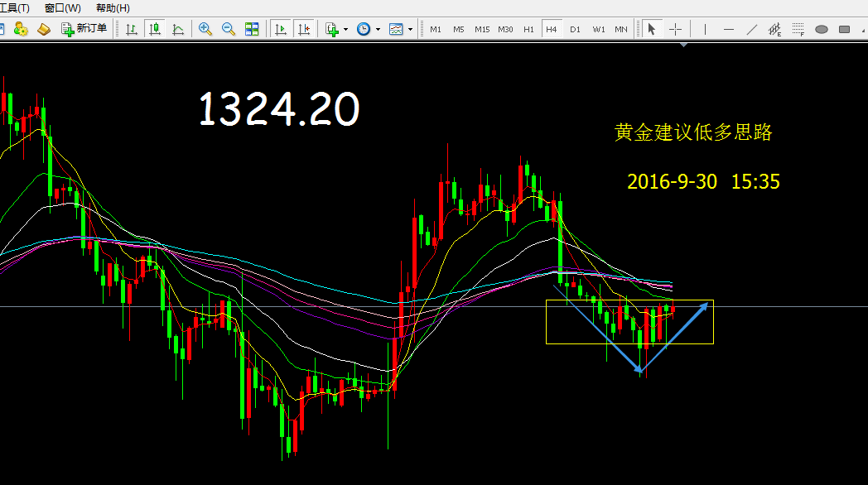Open the 窗口(W) menu
The height and width of the screenshot is (485, 868).
pyautogui.click(x=63, y=8)
